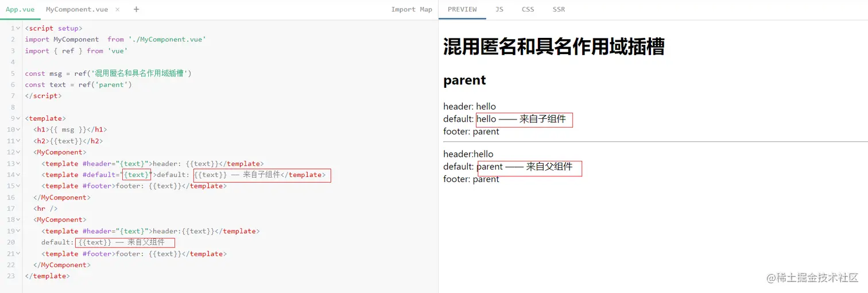Viewport: 868px width, 293px height.
Task: Click the closing </MyComponent> tag on line 16
Action: click(x=62, y=197)
